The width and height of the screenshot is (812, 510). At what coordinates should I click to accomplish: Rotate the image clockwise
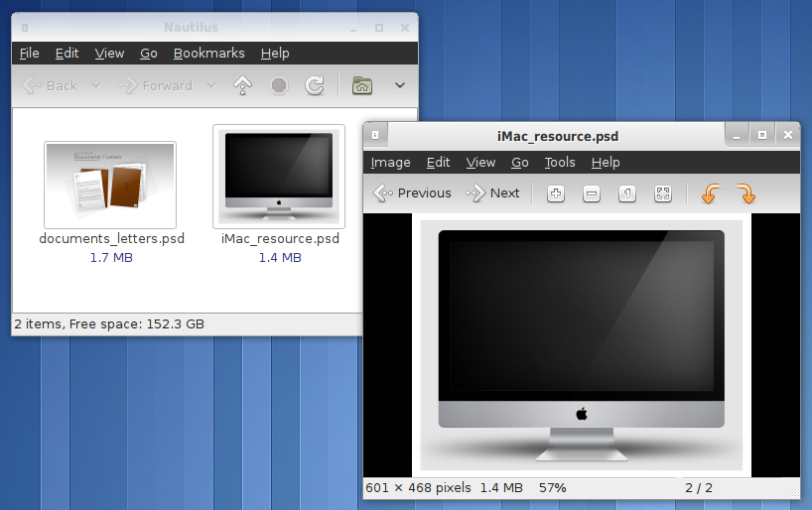point(746,193)
